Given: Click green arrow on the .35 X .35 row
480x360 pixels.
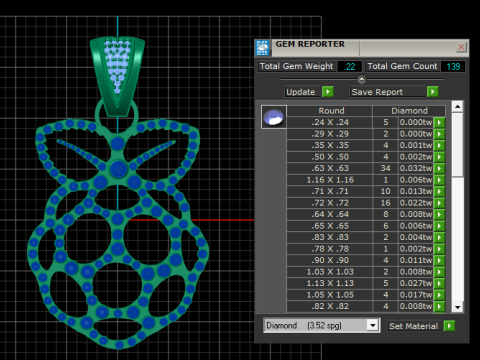Looking at the screenshot, I should [439, 145].
